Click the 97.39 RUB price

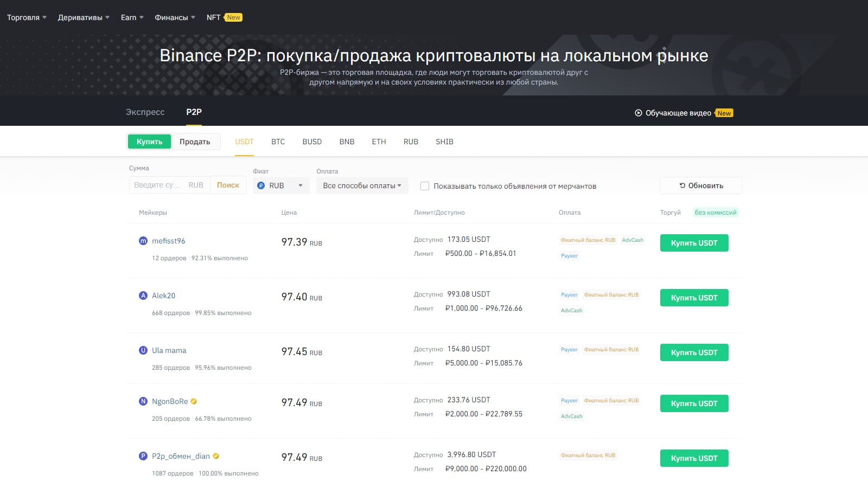[x=302, y=242]
